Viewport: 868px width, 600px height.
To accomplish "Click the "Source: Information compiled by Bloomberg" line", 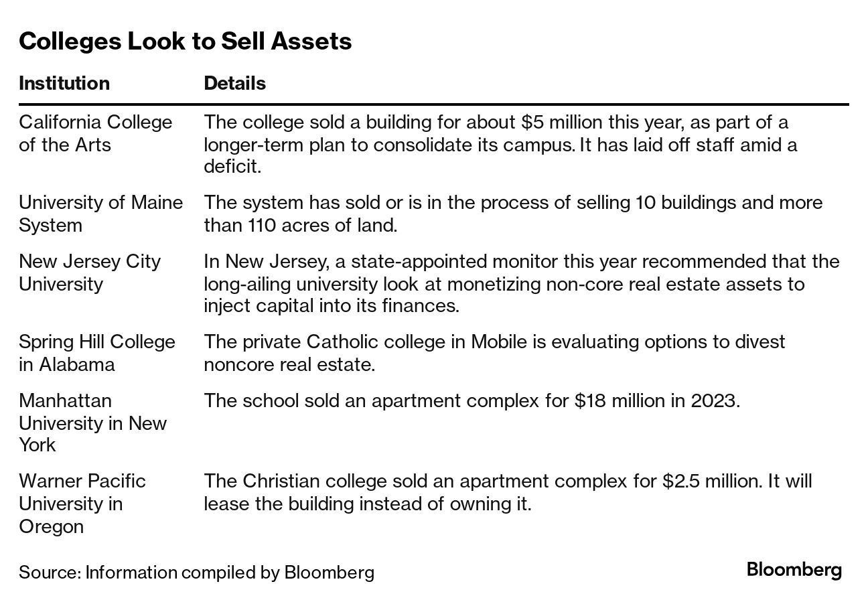I will (x=196, y=573).
